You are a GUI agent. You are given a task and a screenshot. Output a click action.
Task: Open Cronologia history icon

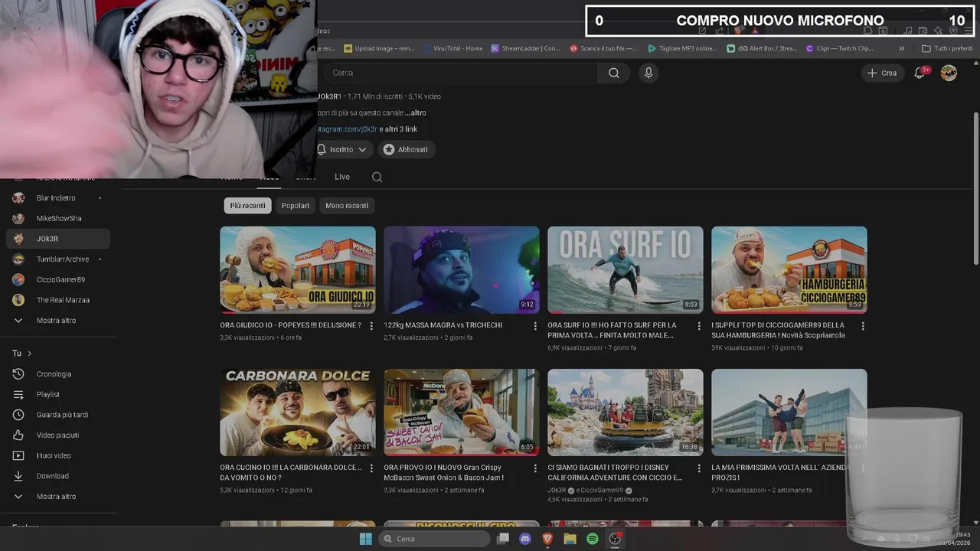pyautogui.click(x=19, y=374)
